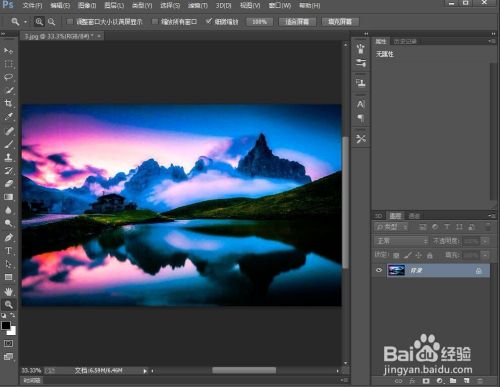Image resolution: width=500 pixels, height=387 pixels.
Task: Open the Image (I) menu
Action: pyautogui.click(x=87, y=6)
